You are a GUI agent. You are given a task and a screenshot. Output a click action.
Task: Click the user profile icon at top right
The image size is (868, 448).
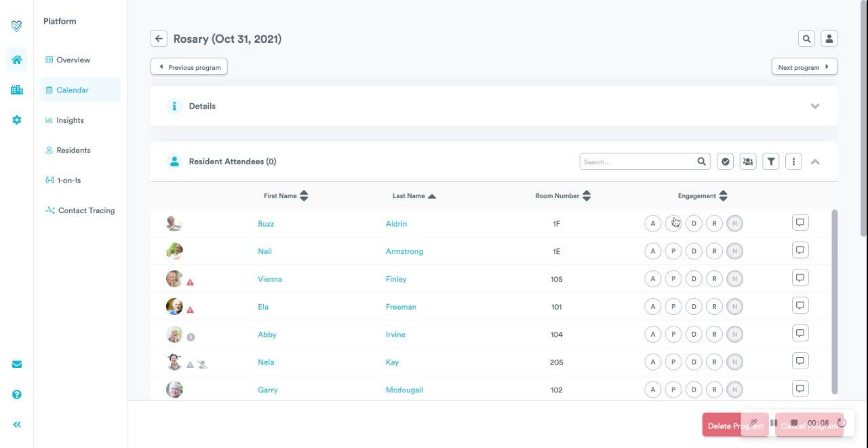[x=829, y=39]
